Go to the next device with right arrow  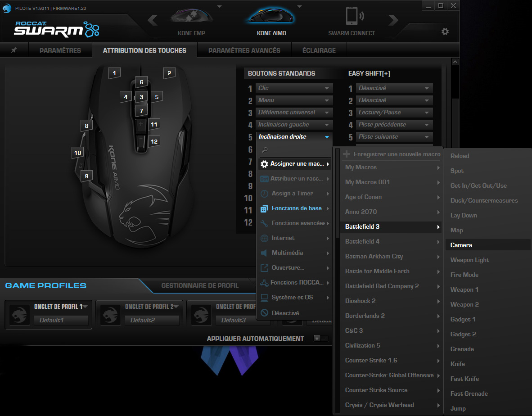coord(393,20)
